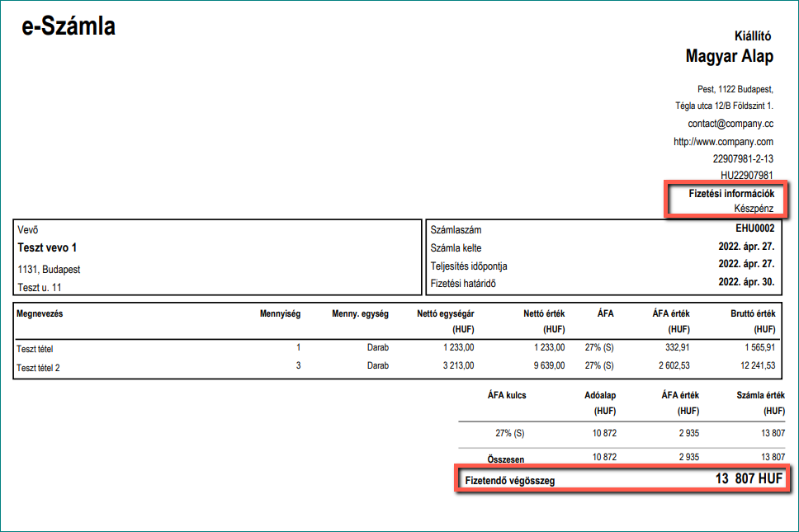Click the Számla kelte label
Image resolution: width=799 pixels, height=532 pixels.
coord(456,248)
